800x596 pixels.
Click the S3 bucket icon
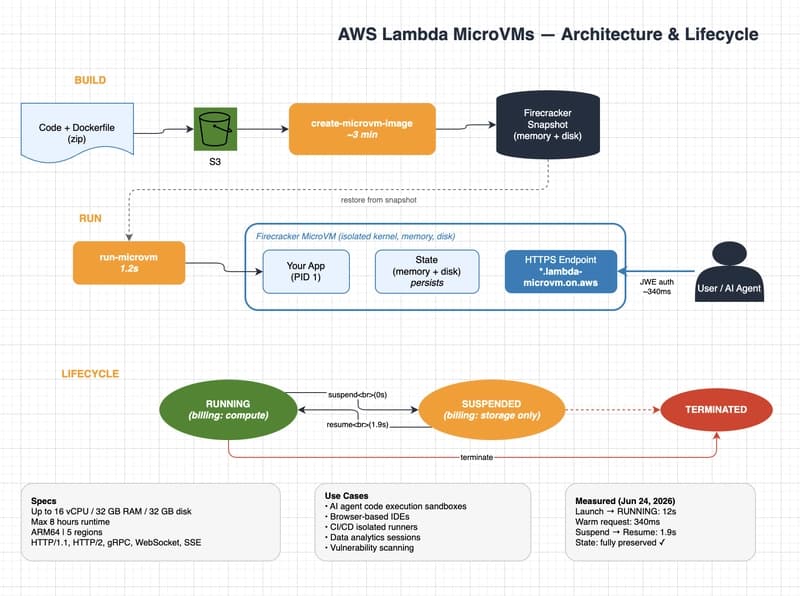[x=215, y=129]
